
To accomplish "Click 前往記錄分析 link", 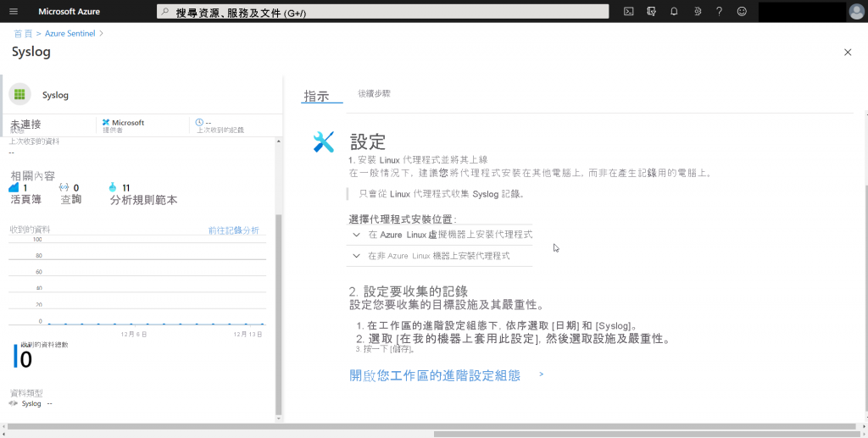I will [x=234, y=230].
